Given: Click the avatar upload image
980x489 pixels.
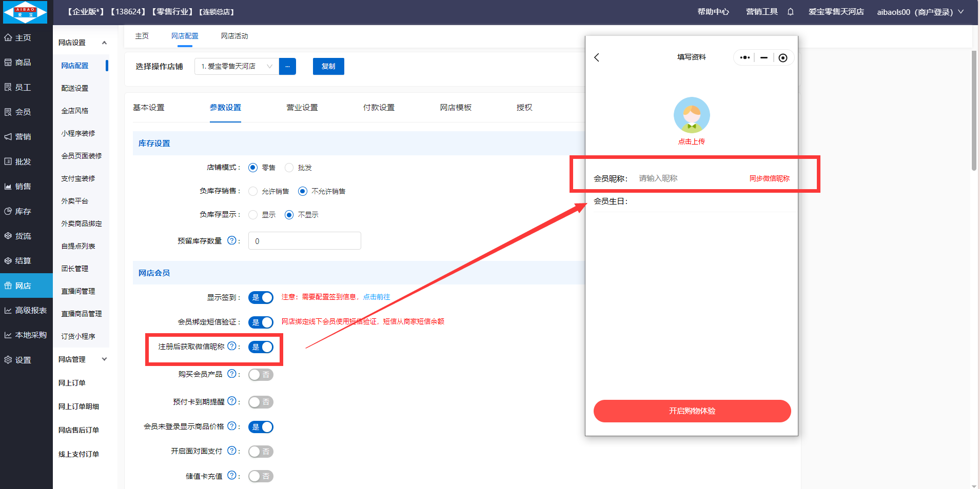Looking at the screenshot, I should (691, 115).
